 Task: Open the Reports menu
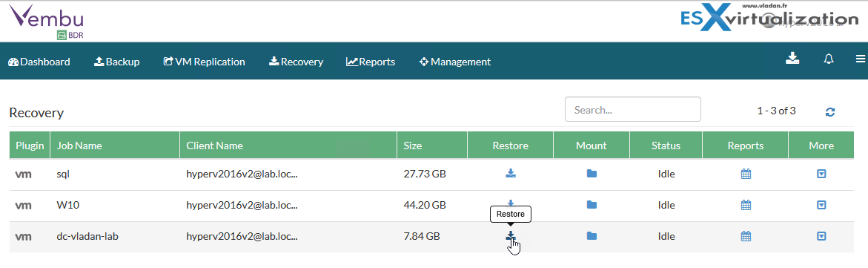pyautogui.click(x=371, y=62)
